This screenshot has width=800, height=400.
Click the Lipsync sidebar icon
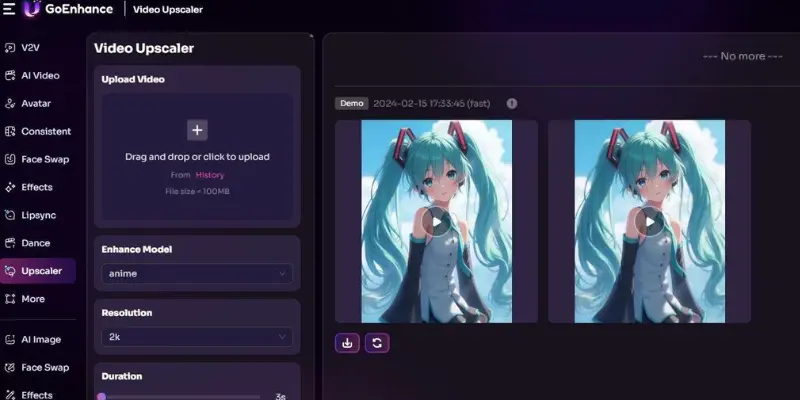tap(10, 215)
